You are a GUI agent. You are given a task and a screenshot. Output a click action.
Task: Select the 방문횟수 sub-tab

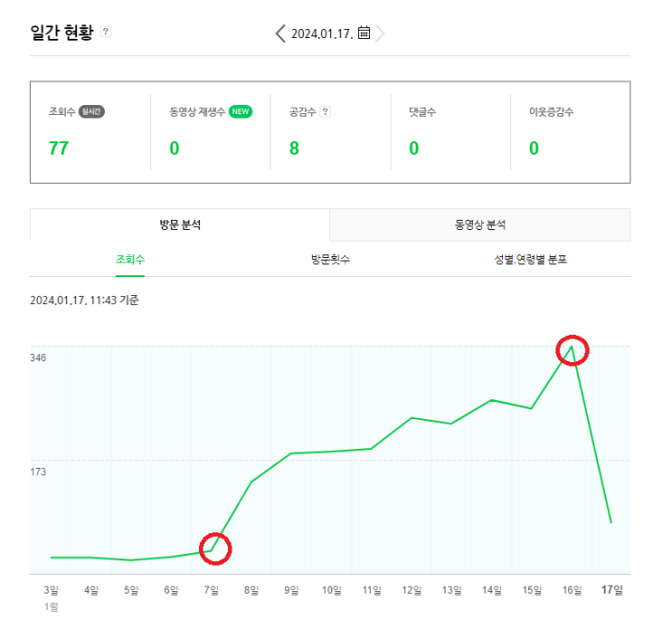coord(330,260)
